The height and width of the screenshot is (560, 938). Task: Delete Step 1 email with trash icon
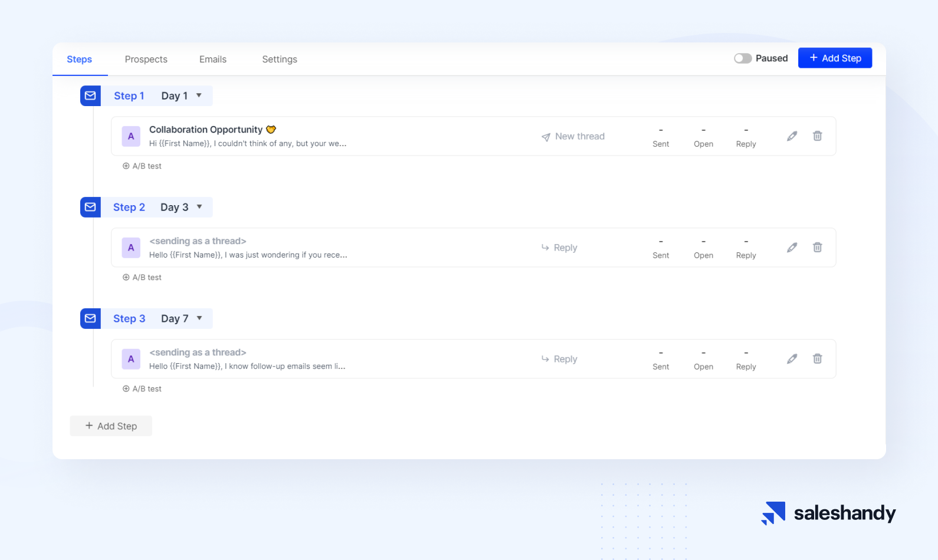tap(817, 136)
